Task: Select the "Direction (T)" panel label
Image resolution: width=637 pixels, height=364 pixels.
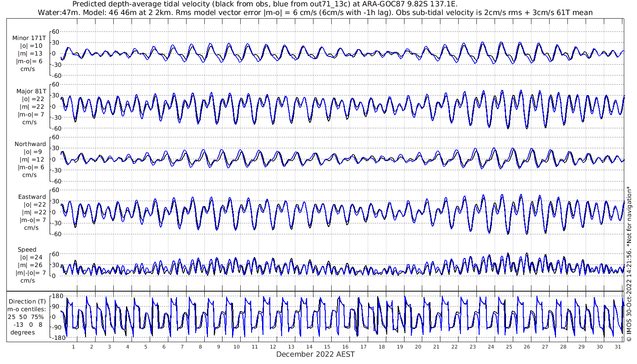Action: pos(27,301)
